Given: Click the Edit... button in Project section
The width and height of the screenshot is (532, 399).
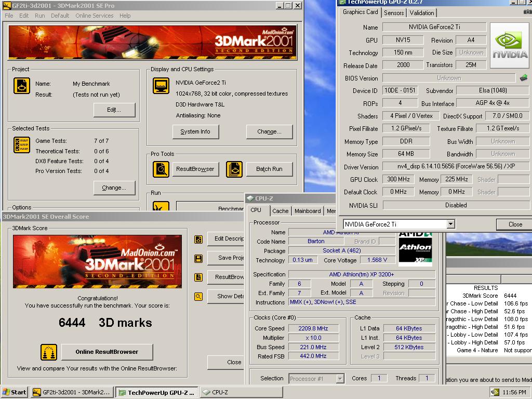Looking at the screenshot, I should 114,110.
